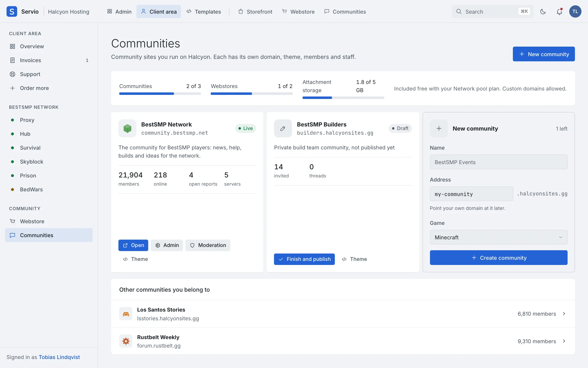The width and height of the screenshot is (588, 368).
Task: Select Communities in the sidebar
Action: [49, 235]
